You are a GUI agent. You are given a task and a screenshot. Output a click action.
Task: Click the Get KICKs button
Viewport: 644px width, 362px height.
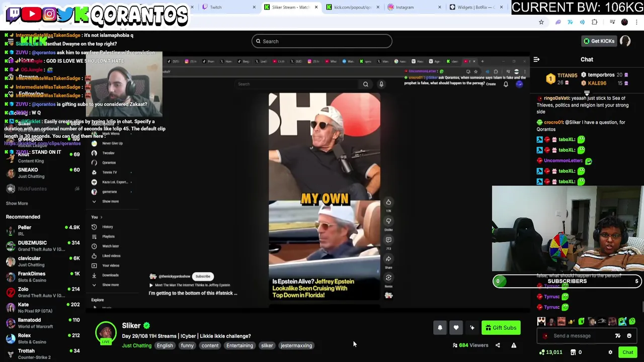(599, 41)
